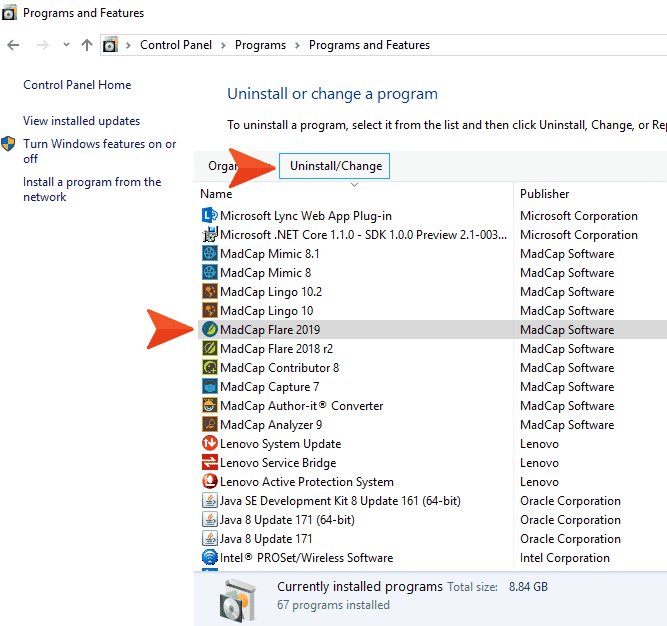The width and height of the screenshot is (667, 626).
Task: Click the Control Panel breadcrumb
Action: (176, 45)
